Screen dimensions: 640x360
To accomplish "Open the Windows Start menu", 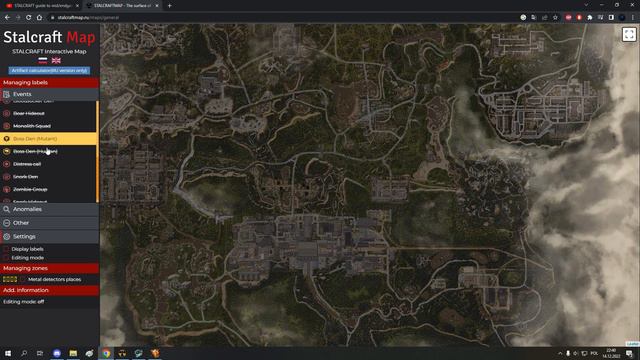I will coord(8,353).
